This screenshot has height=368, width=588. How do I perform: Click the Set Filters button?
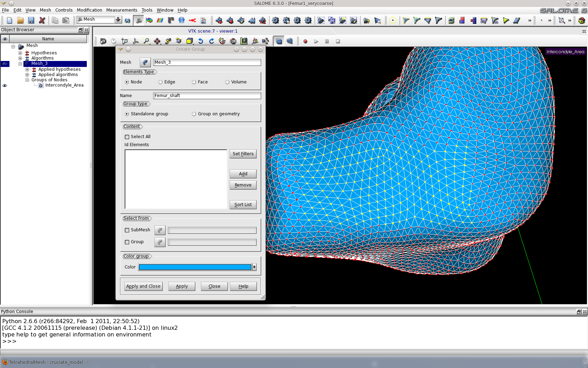click(x=243, y=154)
